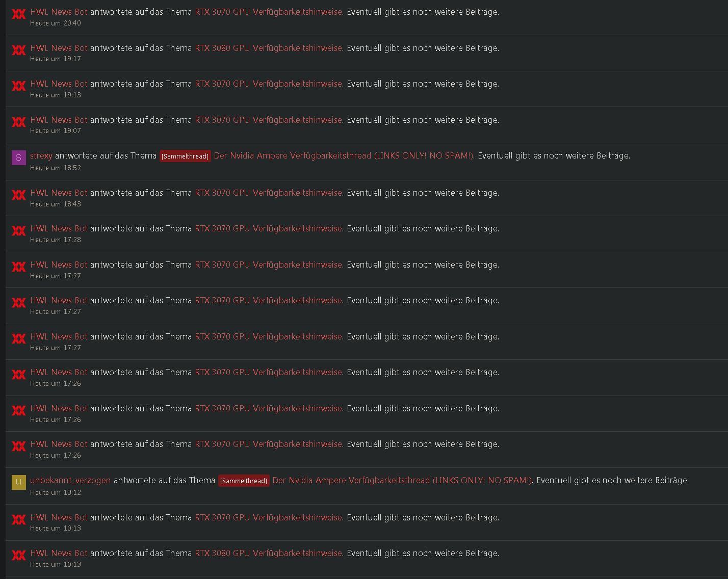728x579 pixels.
Task: Click the Heute um 13:12 timestamp
Action: click(x=56, y=492)
